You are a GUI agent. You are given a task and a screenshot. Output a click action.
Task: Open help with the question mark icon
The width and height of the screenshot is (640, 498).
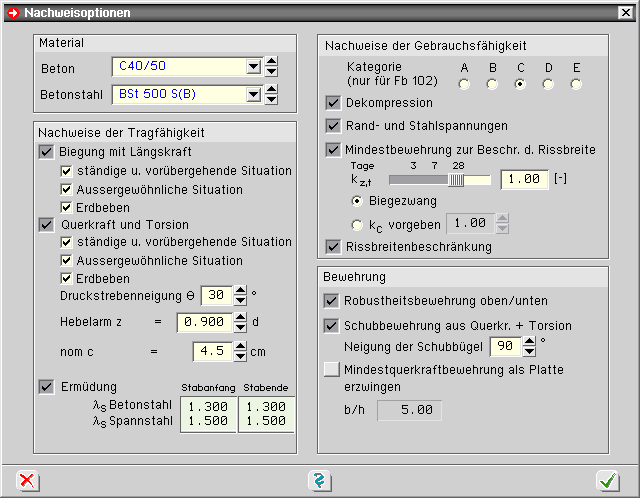coord(319,481)
